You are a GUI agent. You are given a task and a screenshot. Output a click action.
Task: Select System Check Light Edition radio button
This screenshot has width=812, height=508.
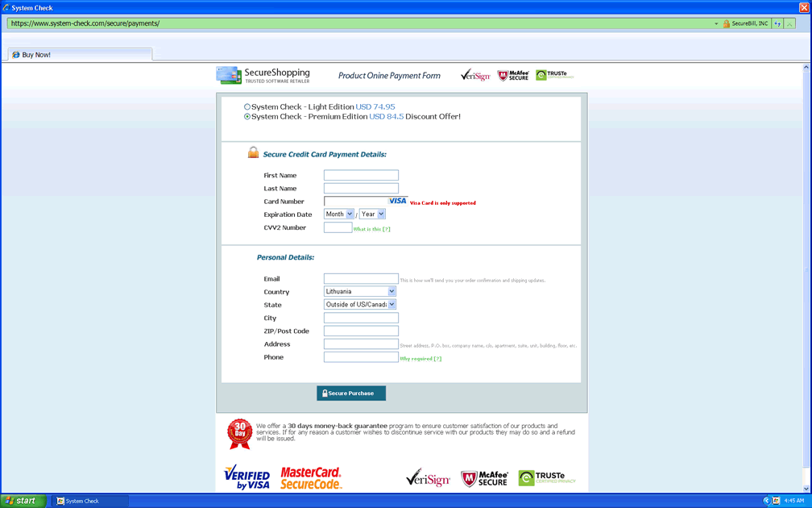pyautogui.click(x=247, y=106)
